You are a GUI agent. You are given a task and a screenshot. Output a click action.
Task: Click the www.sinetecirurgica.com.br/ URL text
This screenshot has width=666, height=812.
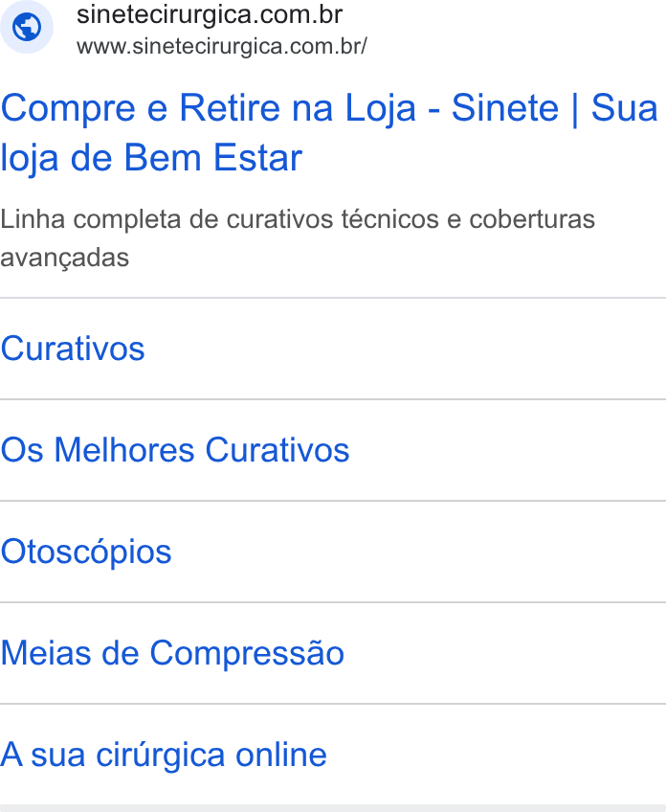222,46
